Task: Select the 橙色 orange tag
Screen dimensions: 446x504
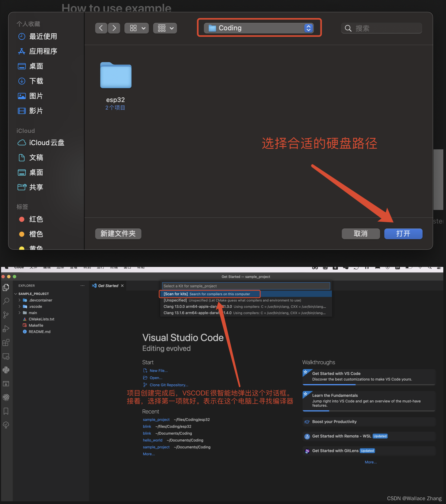Action: tap(31, 234)
